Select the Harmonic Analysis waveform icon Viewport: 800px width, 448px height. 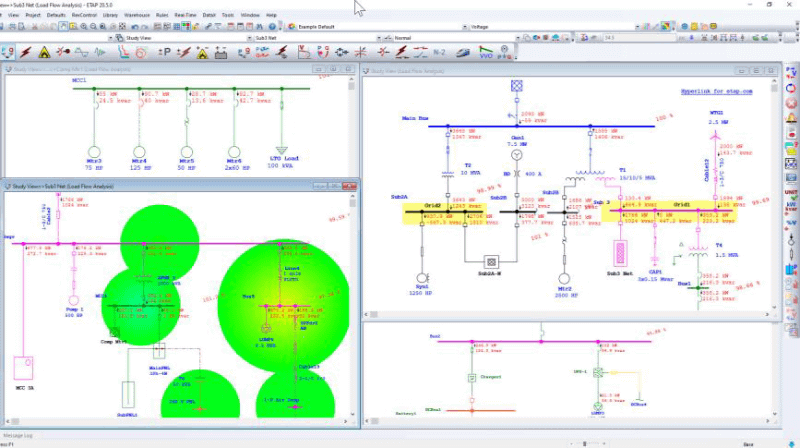point(82,52)
